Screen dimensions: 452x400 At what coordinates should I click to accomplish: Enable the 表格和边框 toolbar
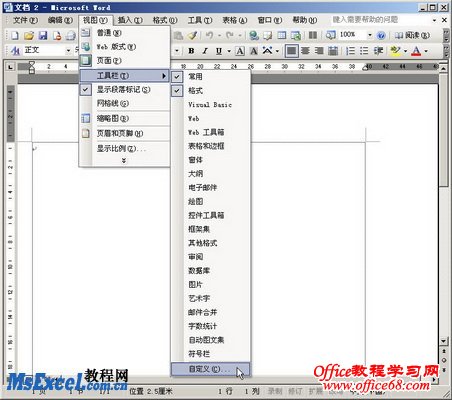coord(211,146)
